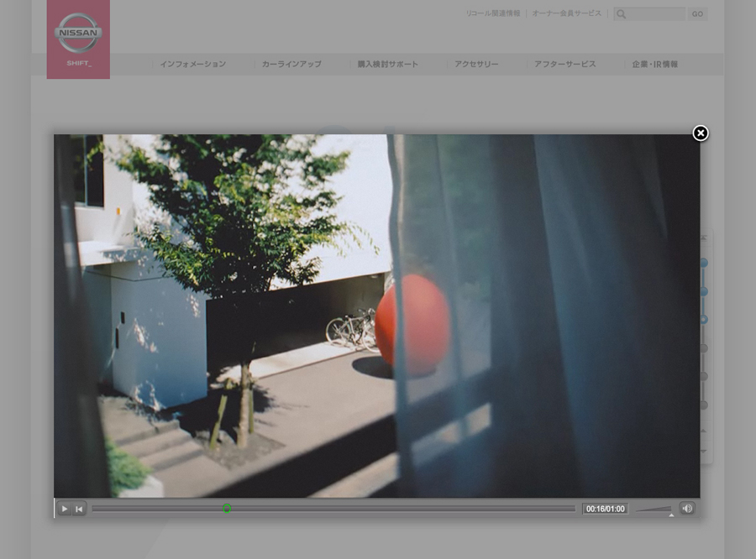Click the magnifier icon in the search box
Viewport: 756px width, 559px height.
tap(621, 14)
